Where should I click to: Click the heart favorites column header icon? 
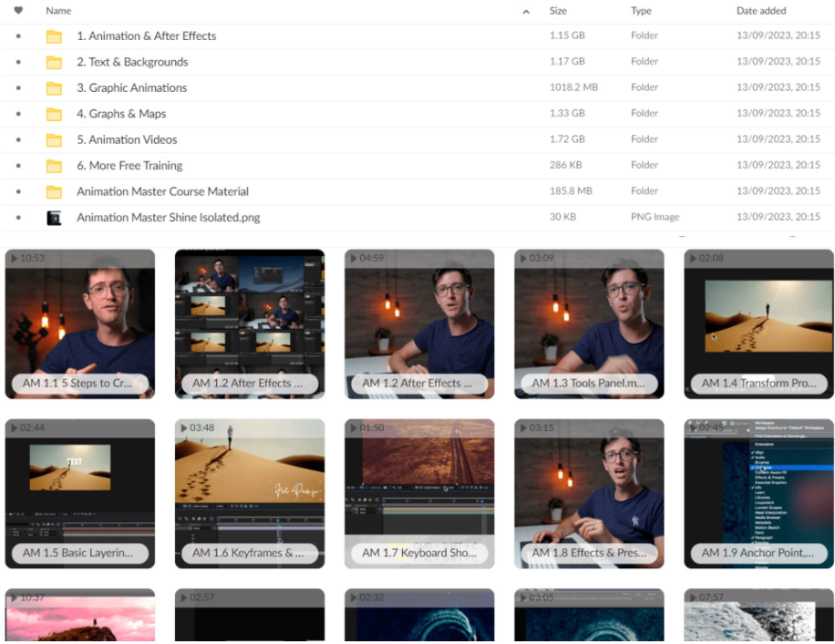pyautogui.click(x=18, y=11)
